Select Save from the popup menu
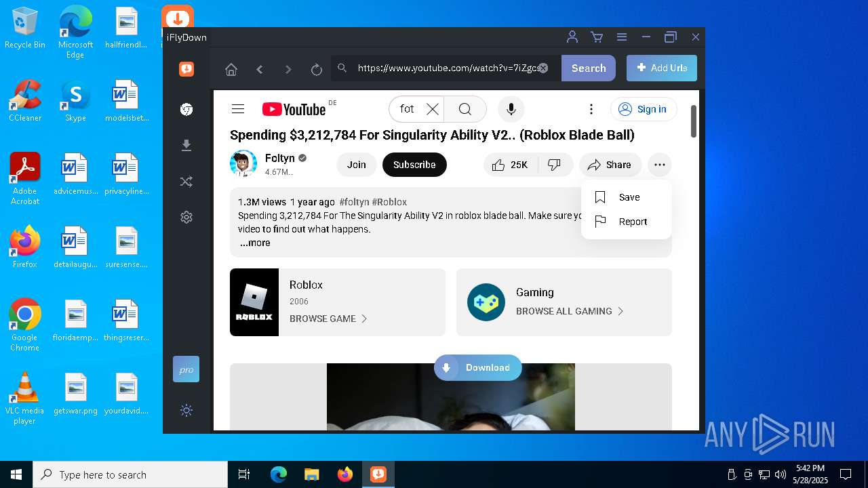Screen dimensions: 868x488 click(x=627, y=197)
